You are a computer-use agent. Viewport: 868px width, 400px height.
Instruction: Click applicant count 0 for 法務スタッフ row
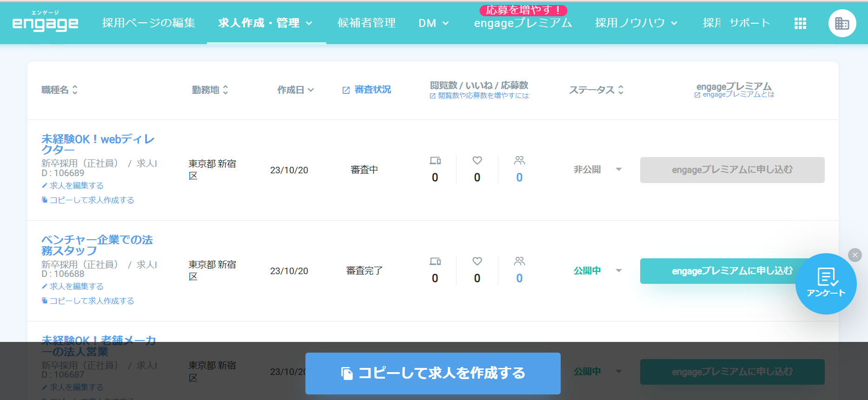click(x=519, y=278)
